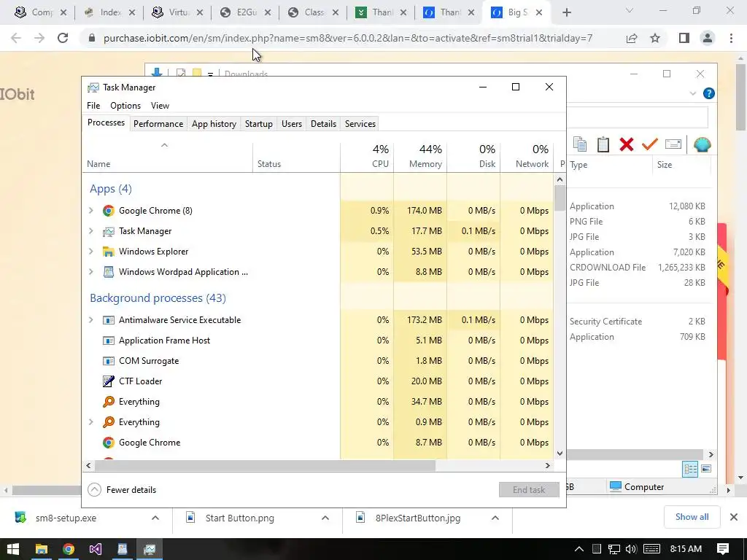Expand Antimalware Service Executable row
This screenshot has width=747, height=560.
point(91,320)
